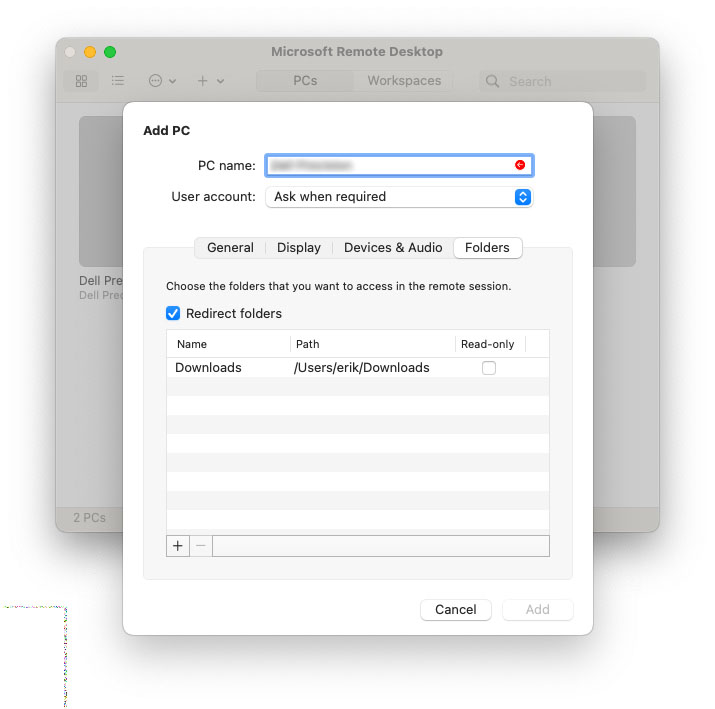Expand chevron beside ellipsis actions icon

[172, 82]
